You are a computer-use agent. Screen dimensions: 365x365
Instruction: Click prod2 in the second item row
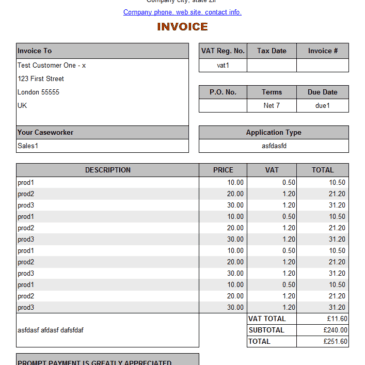point(26,194)
